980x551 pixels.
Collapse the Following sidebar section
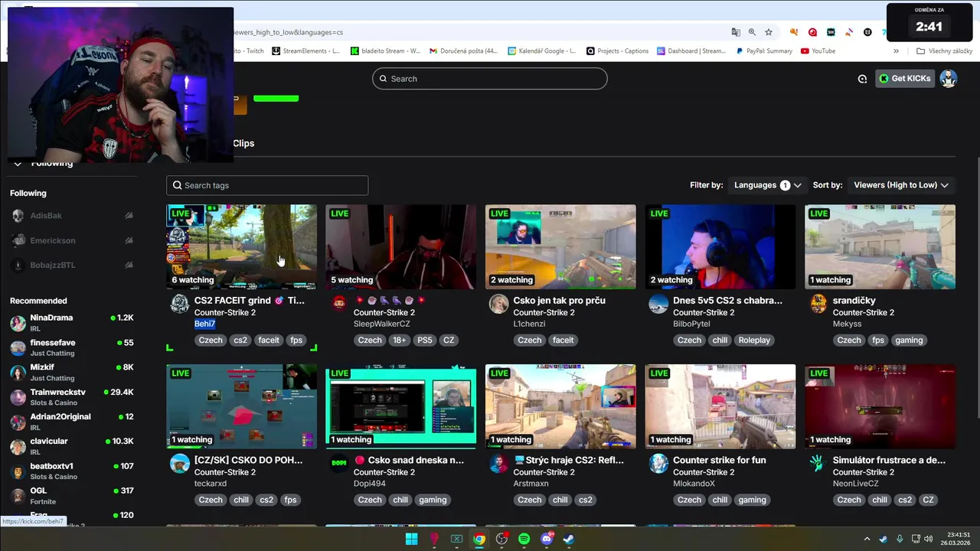(18, 163)
